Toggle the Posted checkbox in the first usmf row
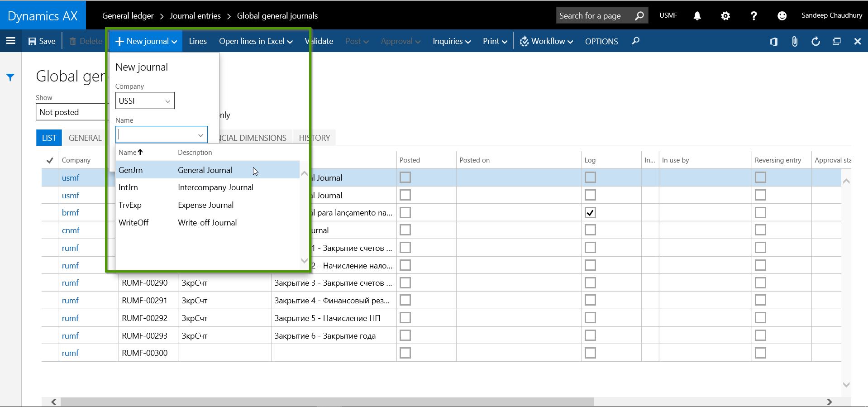The image size is (868, 407). [x=405, y=177]
